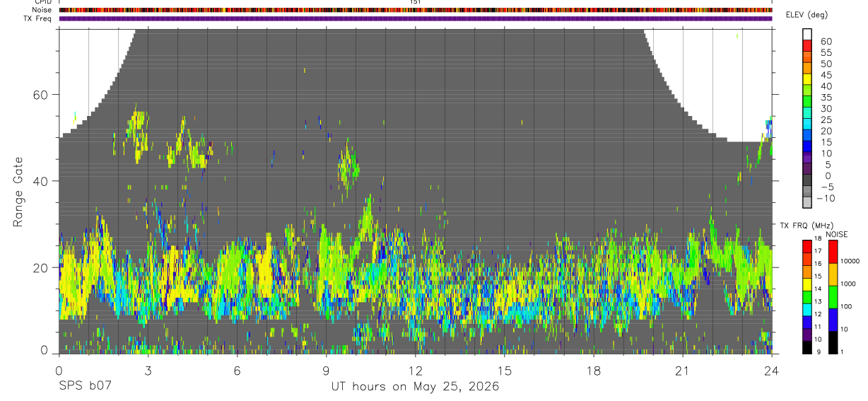This screenshot has width=868, height=401.
Task: Click the Range Gate y-axis title
Action: [18, 192]
